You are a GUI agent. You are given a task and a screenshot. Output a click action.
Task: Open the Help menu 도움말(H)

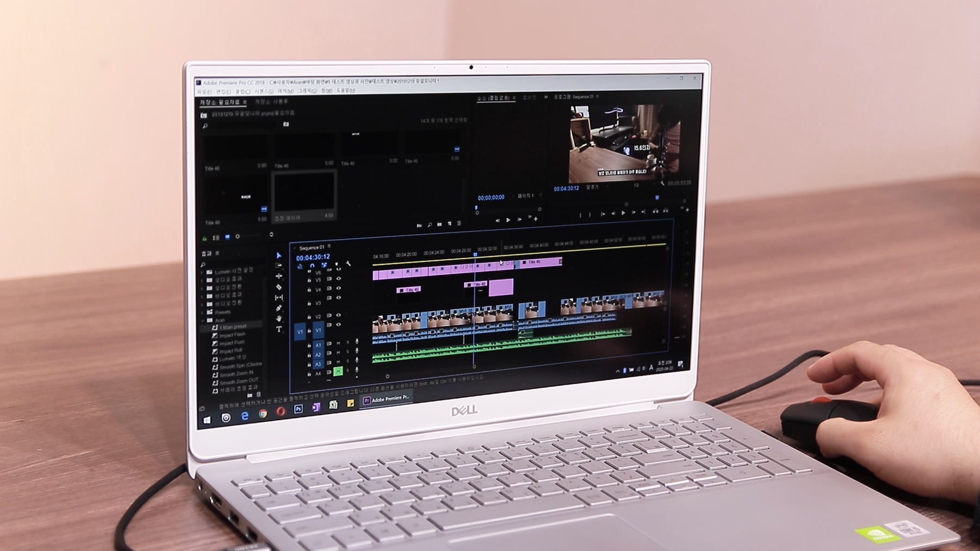345,90
